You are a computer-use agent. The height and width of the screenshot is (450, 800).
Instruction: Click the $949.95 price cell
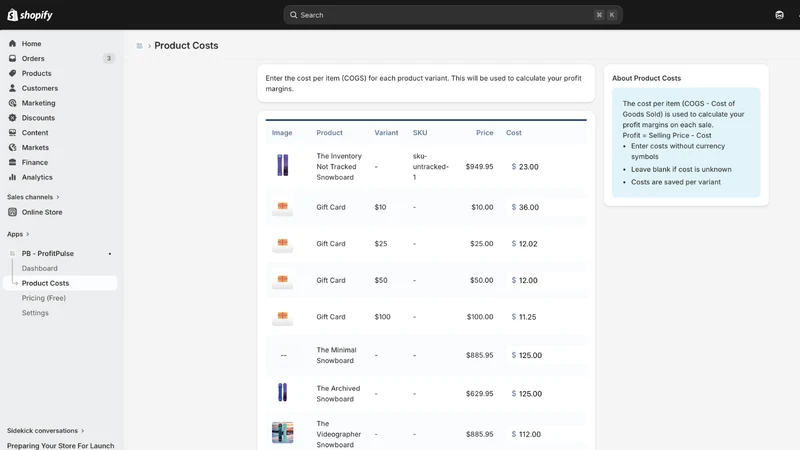[x=479, y=166]
